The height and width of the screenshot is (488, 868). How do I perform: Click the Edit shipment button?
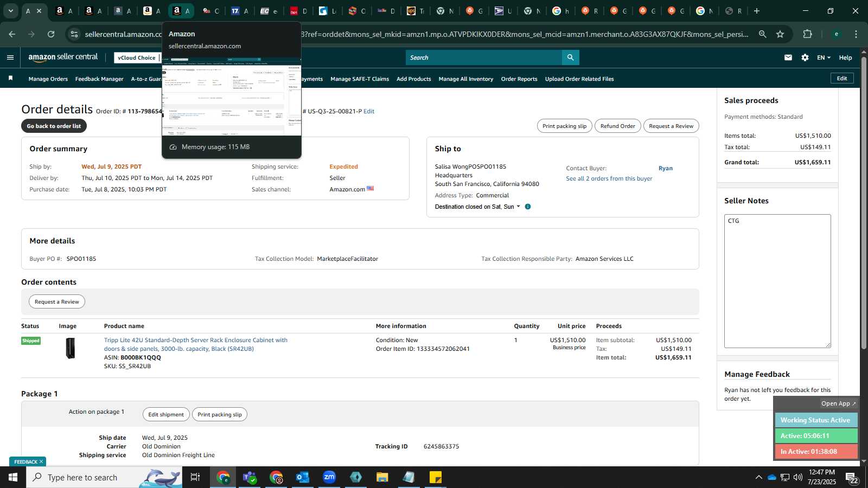pos(166,414)
